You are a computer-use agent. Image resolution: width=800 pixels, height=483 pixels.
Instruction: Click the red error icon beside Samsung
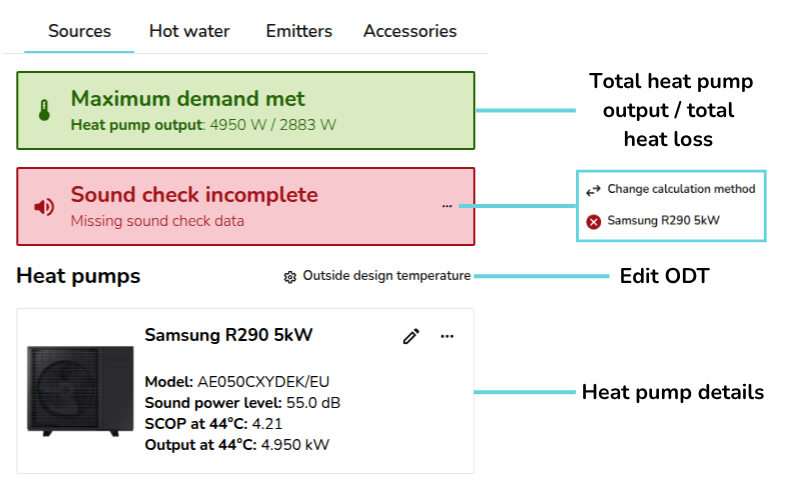tap(593, 221)
